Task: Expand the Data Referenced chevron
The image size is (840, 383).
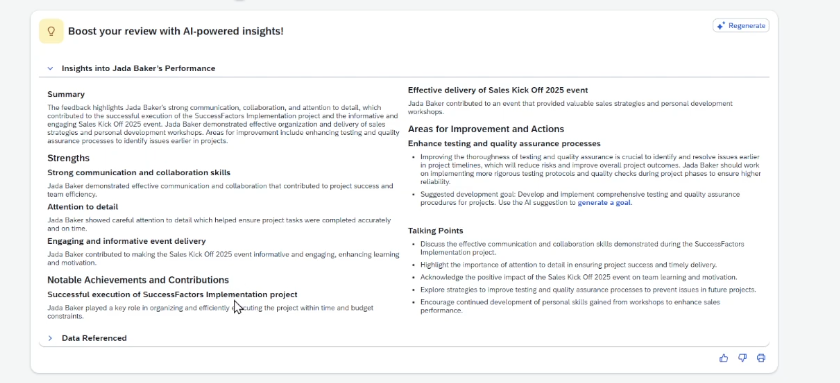Action: tap(50, 338)
